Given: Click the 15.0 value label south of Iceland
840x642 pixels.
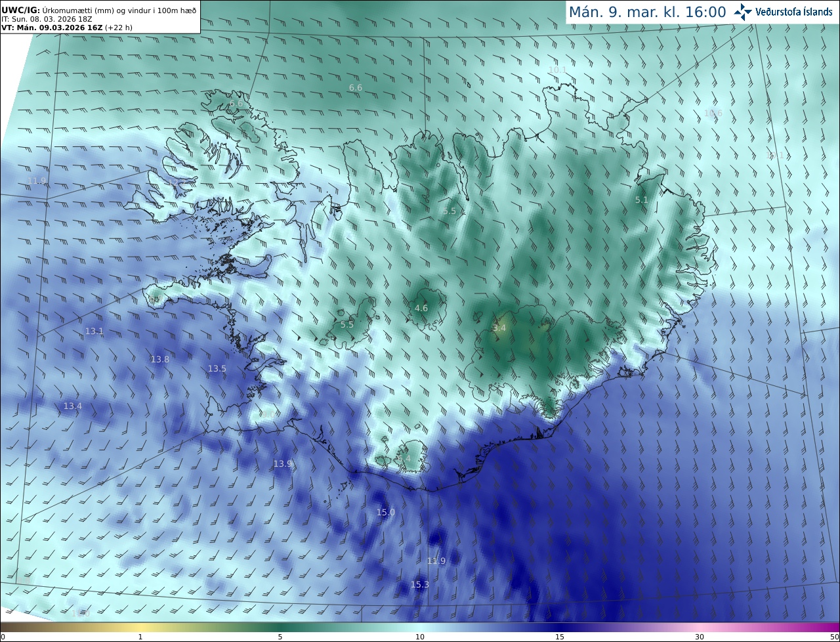Looking at the screenshot, I should tap(386, 513).
